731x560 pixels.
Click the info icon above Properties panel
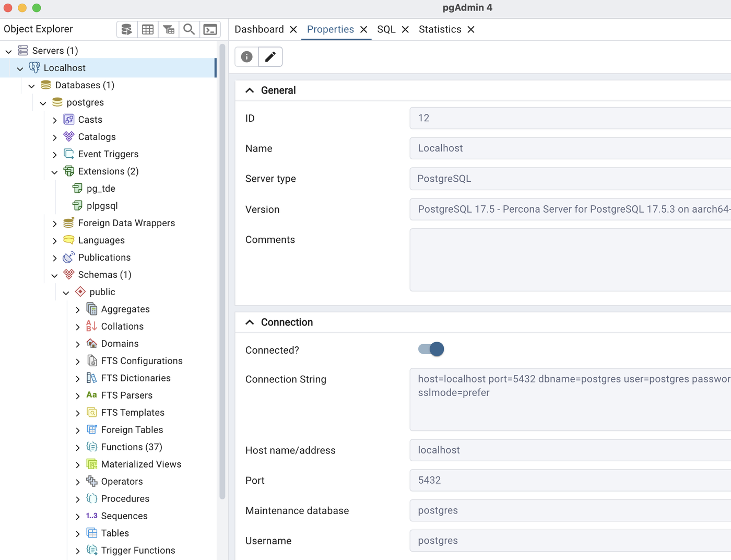click(246, 56)
